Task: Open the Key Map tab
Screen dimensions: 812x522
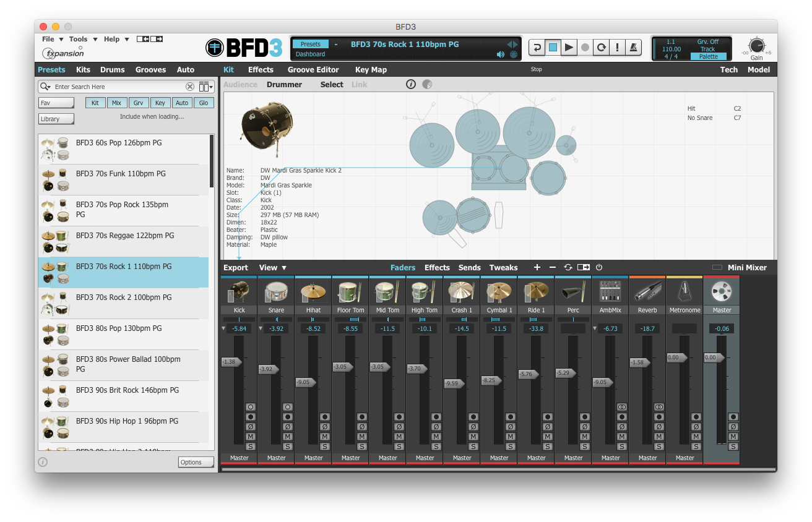Action: pyautogui.click(x=371, y=70)
